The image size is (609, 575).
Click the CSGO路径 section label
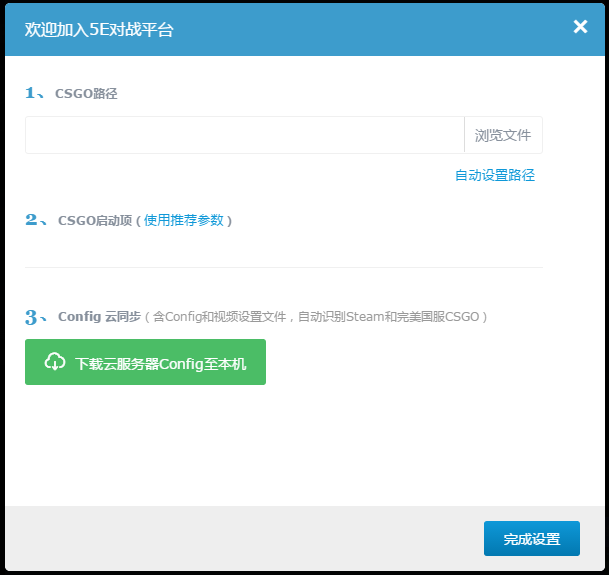coord(86,94)
